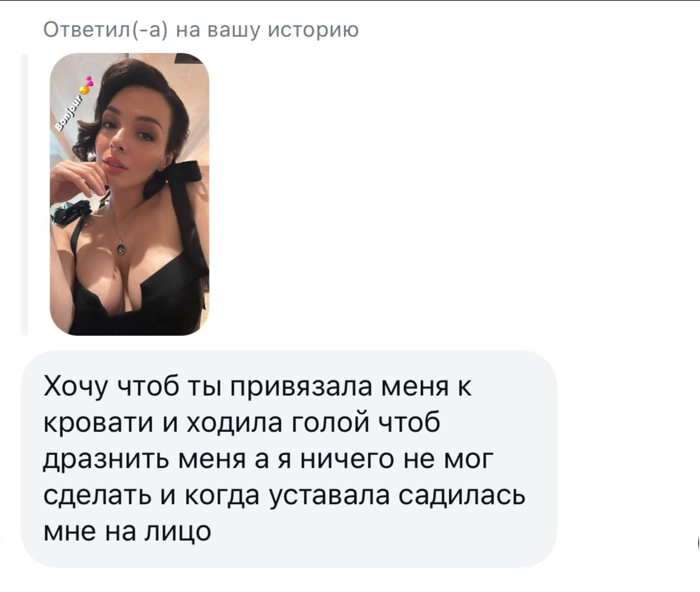
Task: Click the gray vertical quote bar beside the story
Action: coord(25,194)
